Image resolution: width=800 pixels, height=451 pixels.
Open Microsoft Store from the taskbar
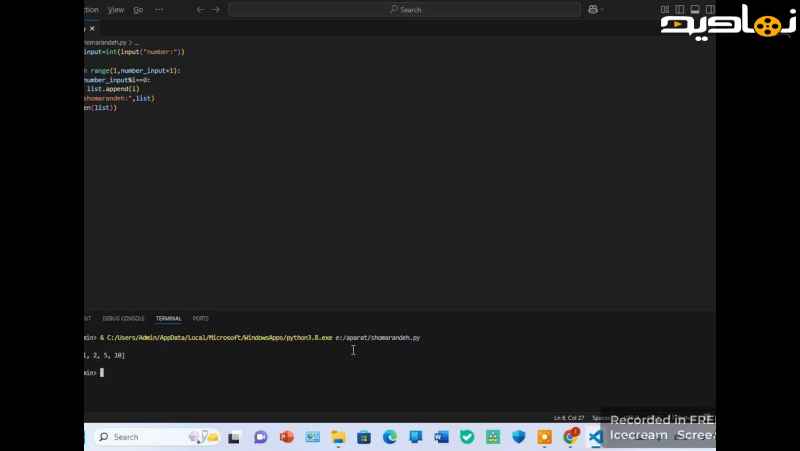pos(364,437)
